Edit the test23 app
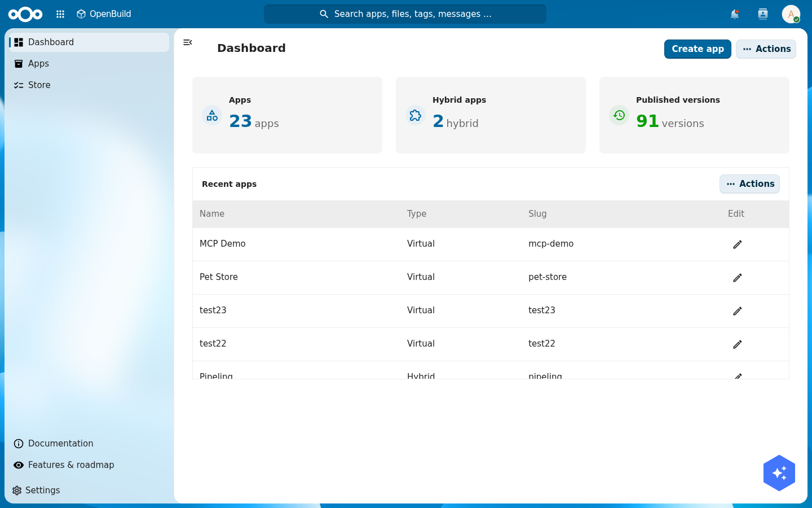 coord(738,311)
